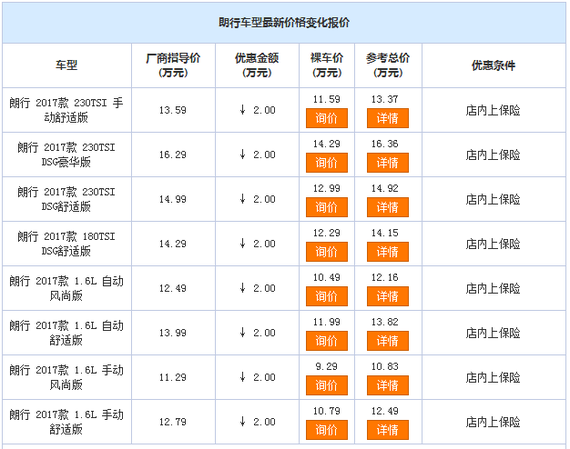Select model 朗行 2017款 1.6L 自动舒适版
Screen dimensions: 570x449
point(66,333)
